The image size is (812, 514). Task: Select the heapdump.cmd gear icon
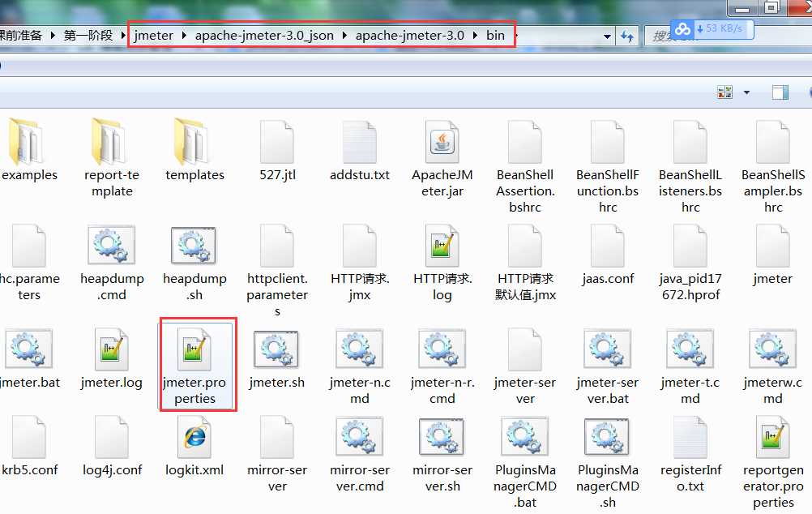tap(111, 245)
